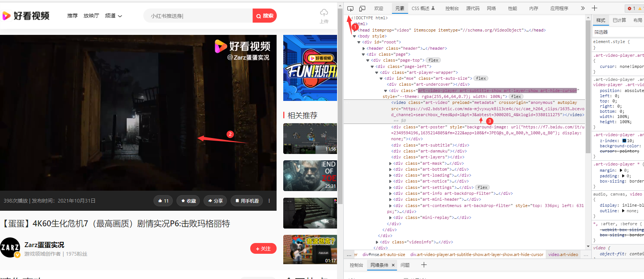Open the 放映厅 nav link
The height and width of the screenshot is (279, 644).
point(91,16)
